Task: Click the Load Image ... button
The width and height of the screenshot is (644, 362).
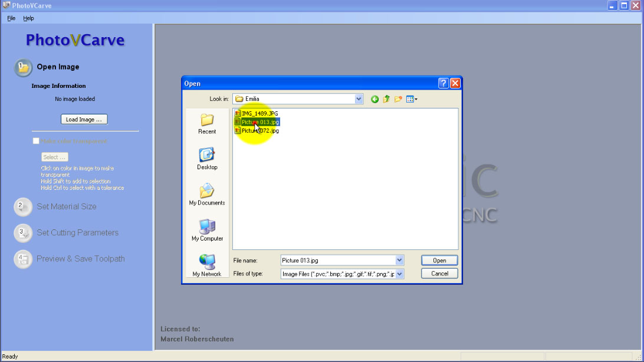Action: coord(84,120)
